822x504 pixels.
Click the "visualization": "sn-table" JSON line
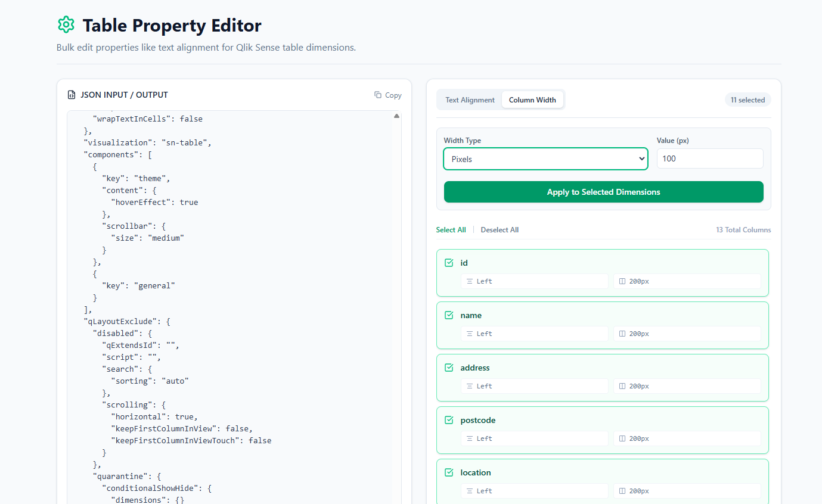pyautogui.click(x=147, y=143)
